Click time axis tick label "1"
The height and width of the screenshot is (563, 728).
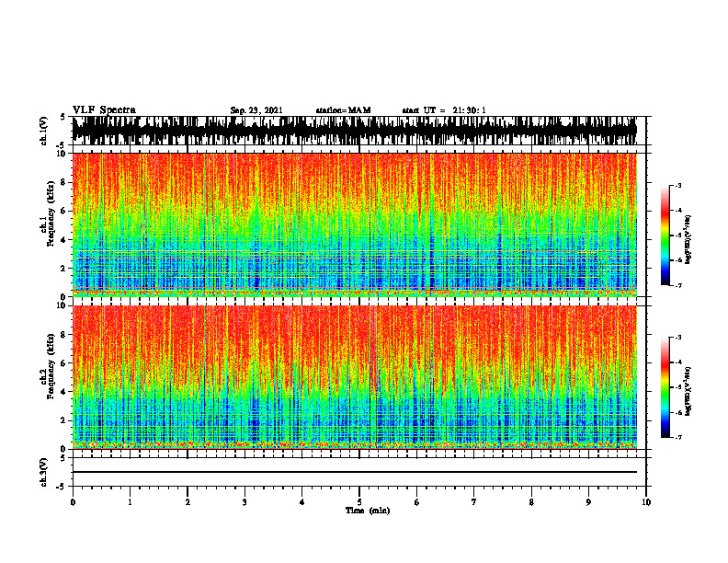130,502
